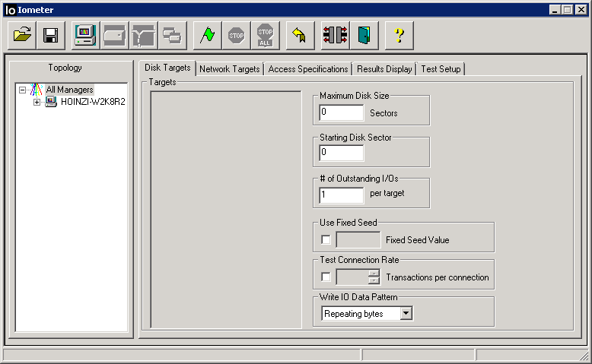Click the Fixed Seed Value field
Screen dimensions: 592x364
[358, 239]
